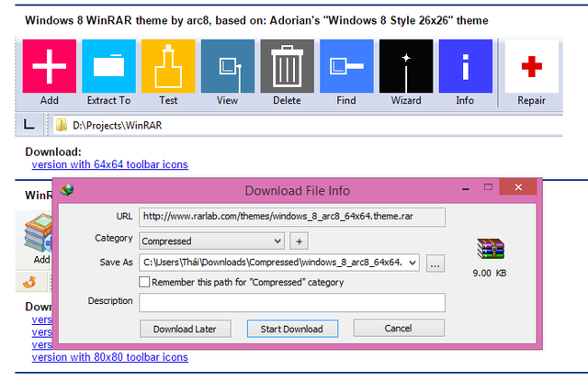
Task: Open the View toolbar icon
Action: tap(228, 66)
